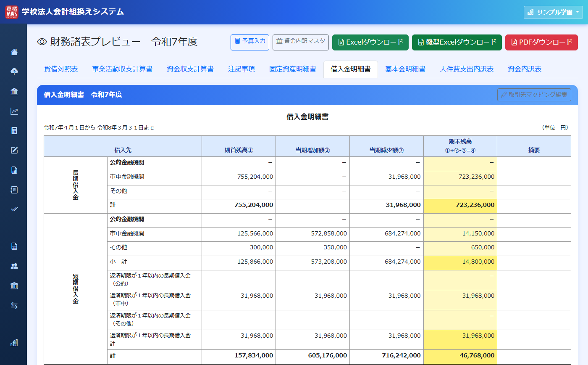
Task: Click the 14,800,000 highlighted cell
Action: coord(460,263)
